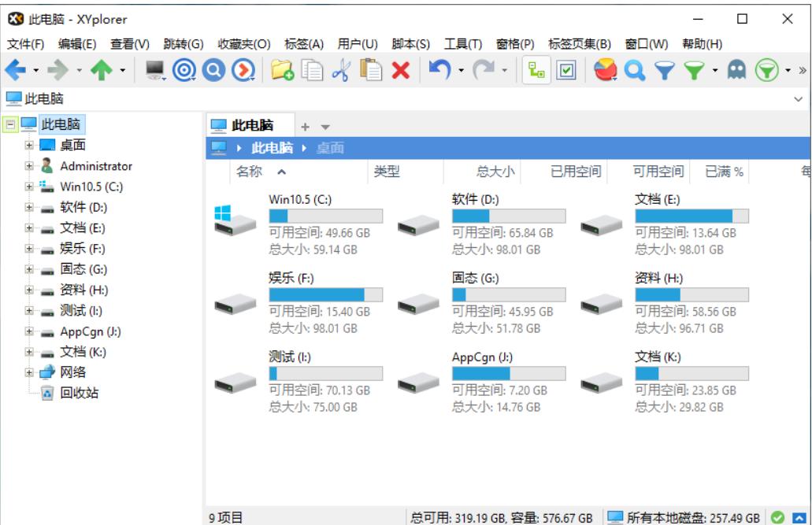Click the blue Undo arrow

(x=439, y=68)
